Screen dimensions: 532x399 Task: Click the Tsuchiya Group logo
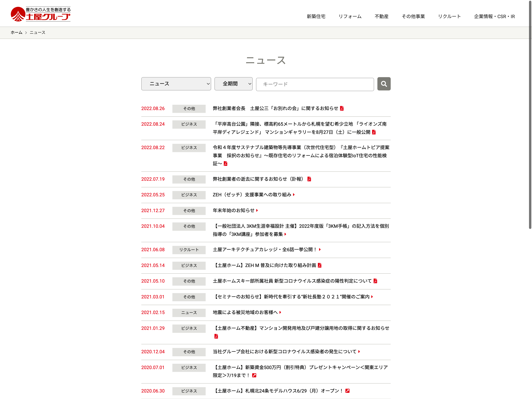click(41, 14)
